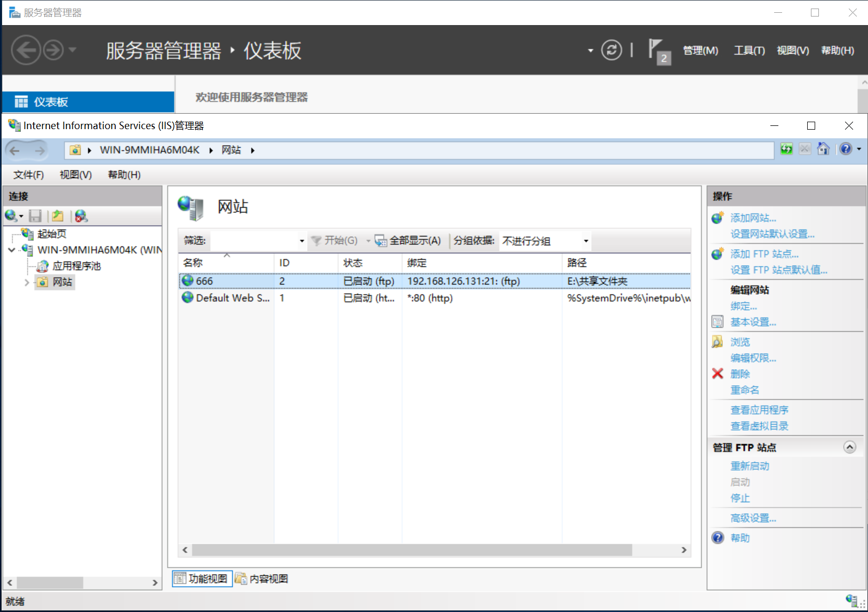The image size is (868, 612).
Task: Click the Connections panel horizontal scrollbar
Action: click(50, 582)
